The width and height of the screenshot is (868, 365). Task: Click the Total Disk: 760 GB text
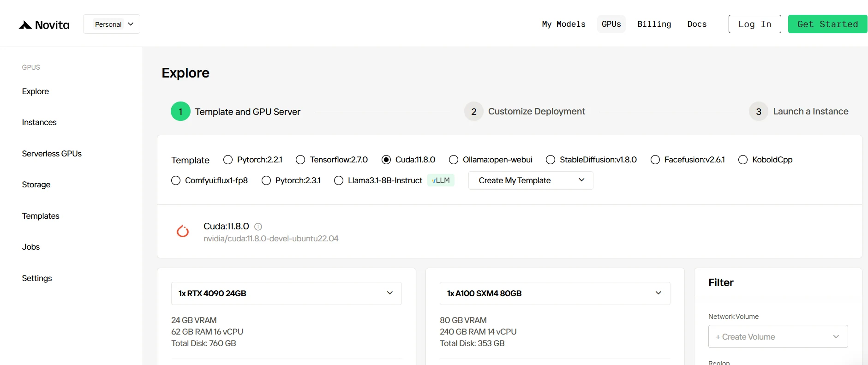pos(204,343)
